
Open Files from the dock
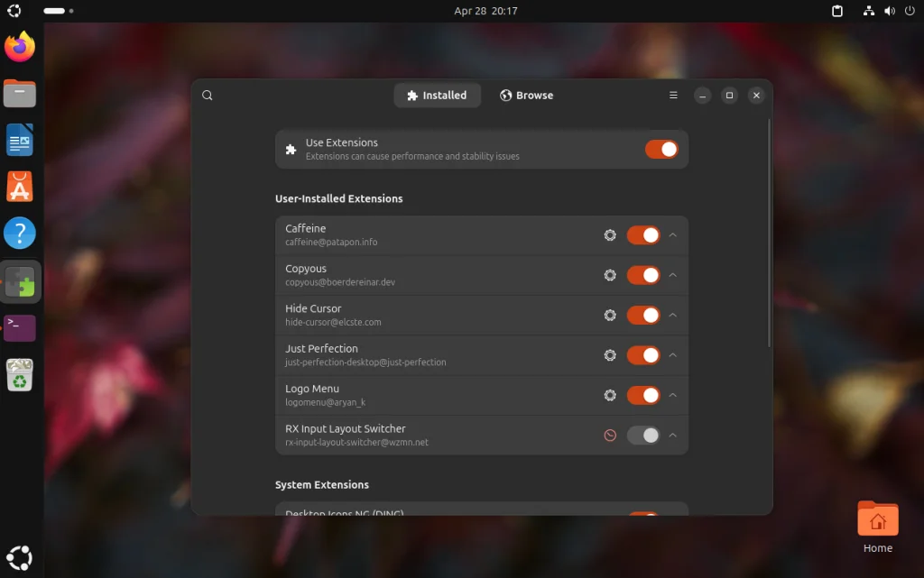pyautogui.click(x=20, y=94)
